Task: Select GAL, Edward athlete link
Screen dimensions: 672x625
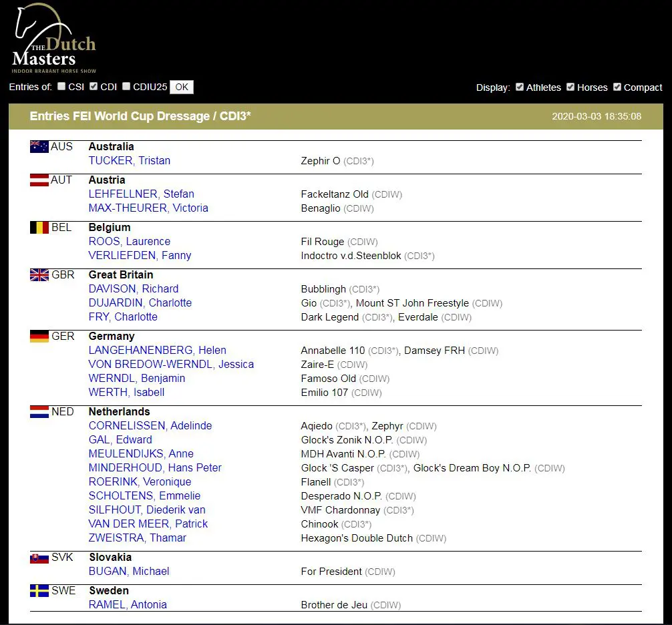Action: tap(120, 440)
